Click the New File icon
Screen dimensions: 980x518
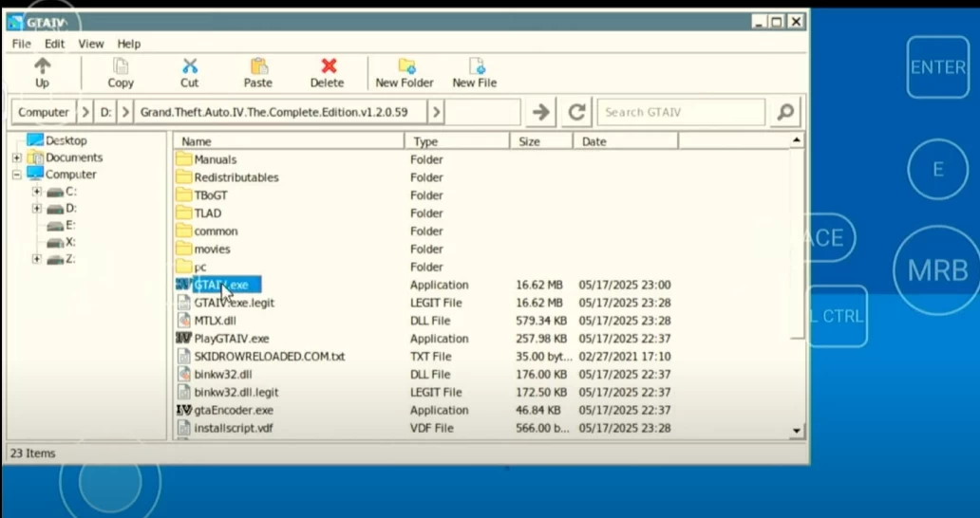475,65
